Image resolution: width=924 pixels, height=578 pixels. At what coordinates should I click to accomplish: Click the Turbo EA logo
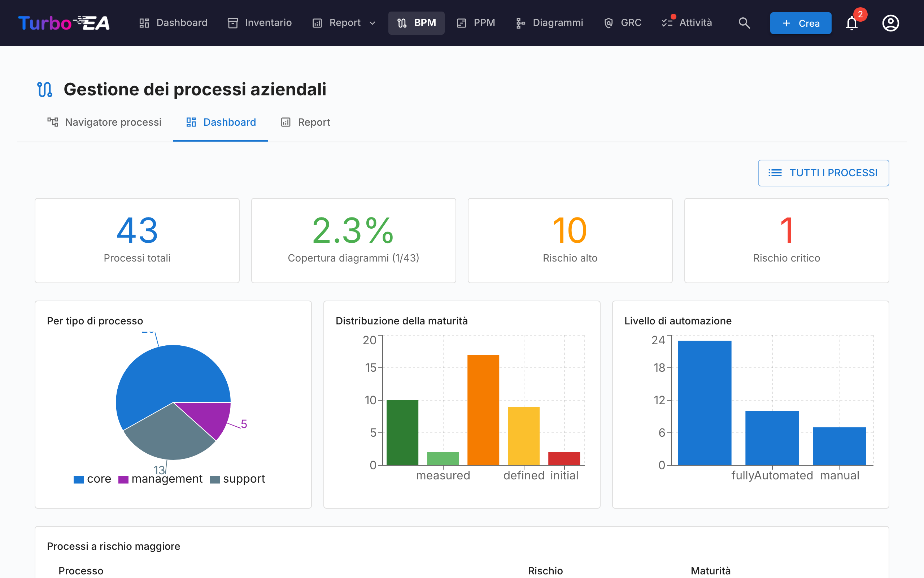pos(64,23)
